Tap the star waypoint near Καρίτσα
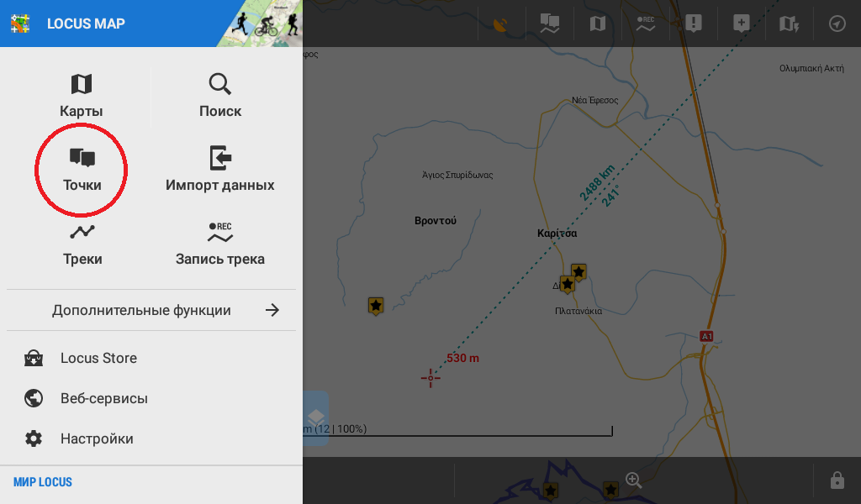Viewport: 861px width, 504px height. (578, 272)
